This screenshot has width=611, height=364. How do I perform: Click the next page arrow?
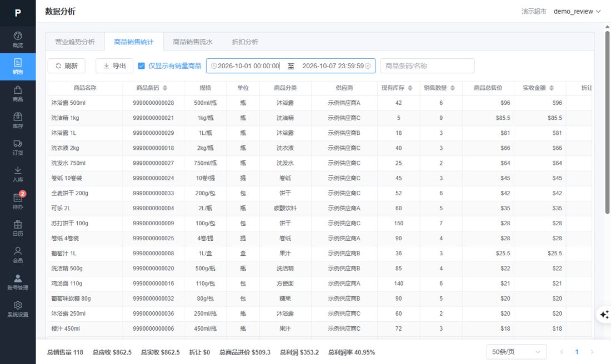click(592, 352)
